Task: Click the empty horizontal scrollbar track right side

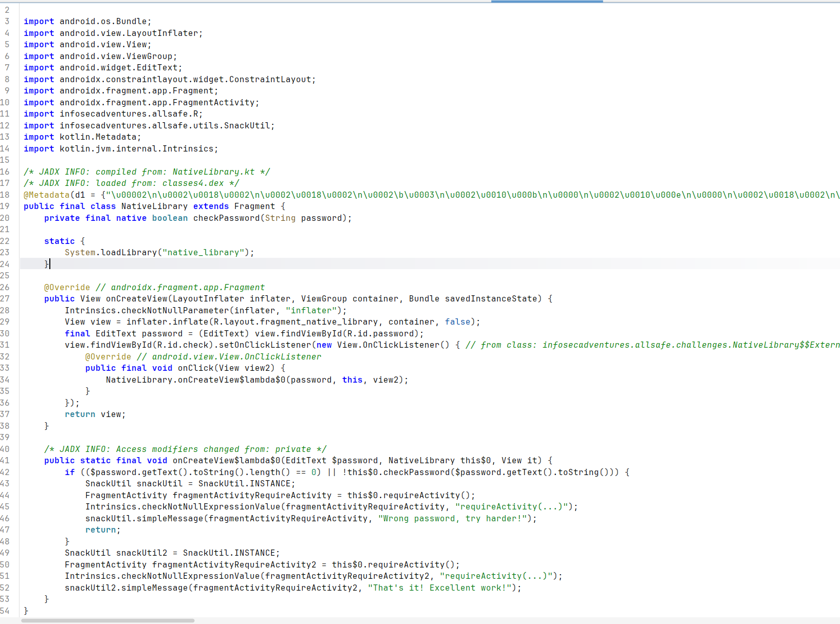Action: [x=514, y=620]
